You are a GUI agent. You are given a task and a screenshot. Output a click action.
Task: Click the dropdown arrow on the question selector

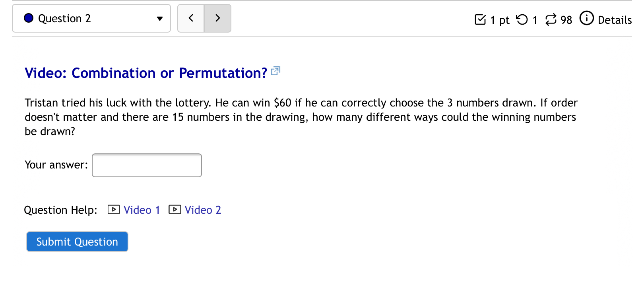coord(159,18)
